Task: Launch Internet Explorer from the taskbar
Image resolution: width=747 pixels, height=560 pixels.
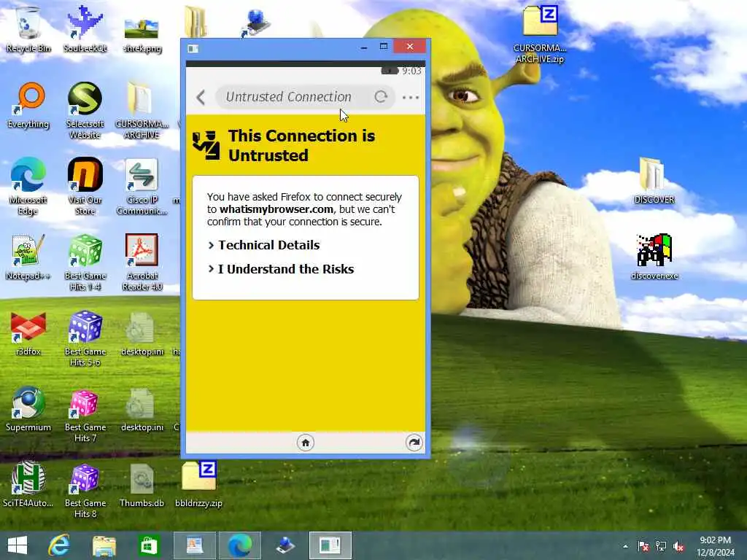Action: coord(59,545)
